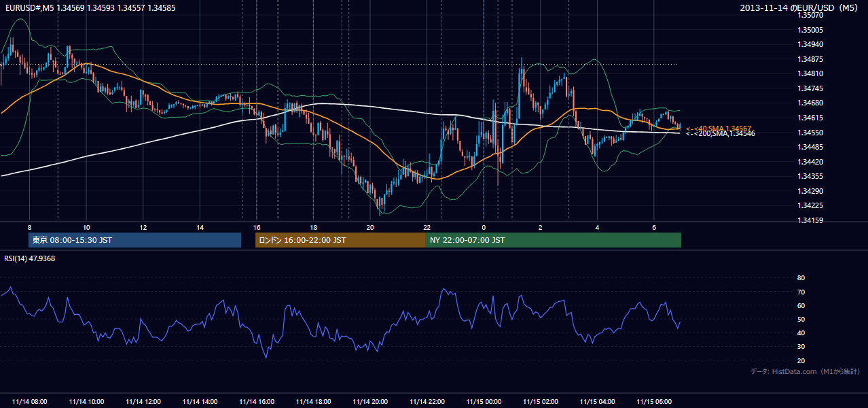This screenshot has height=408, width=868.
Task: Click the 11/15 06:00 date label
Action: tap(654, 402)
